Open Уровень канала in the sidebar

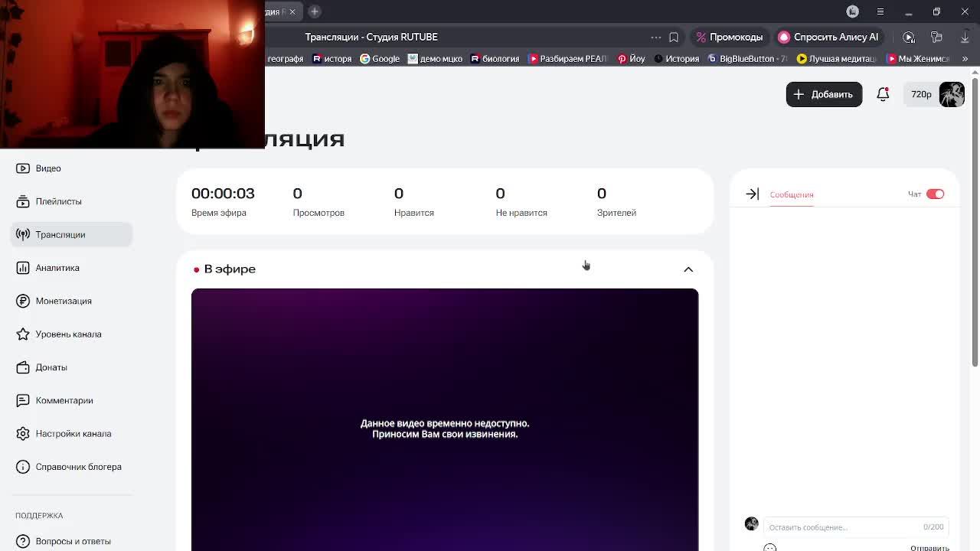click(71, 334)
